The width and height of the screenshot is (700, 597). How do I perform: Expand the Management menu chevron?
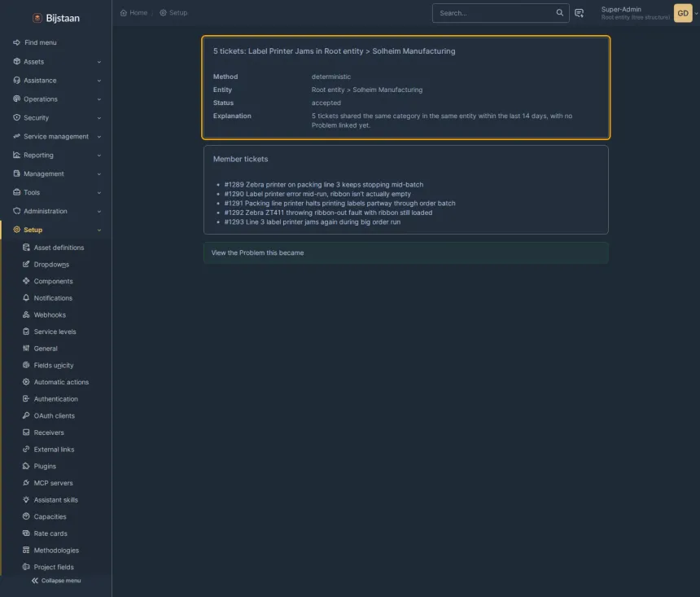[x=99, y=173]
